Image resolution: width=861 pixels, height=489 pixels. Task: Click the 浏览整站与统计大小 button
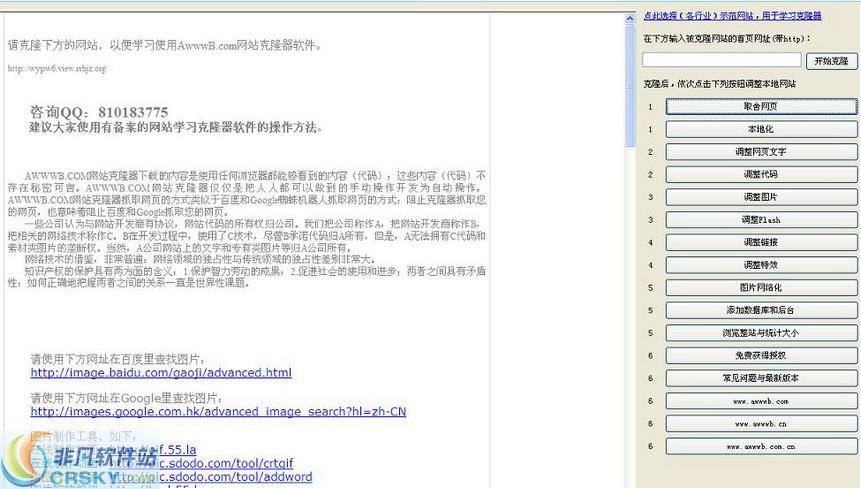tap(761, 333)
